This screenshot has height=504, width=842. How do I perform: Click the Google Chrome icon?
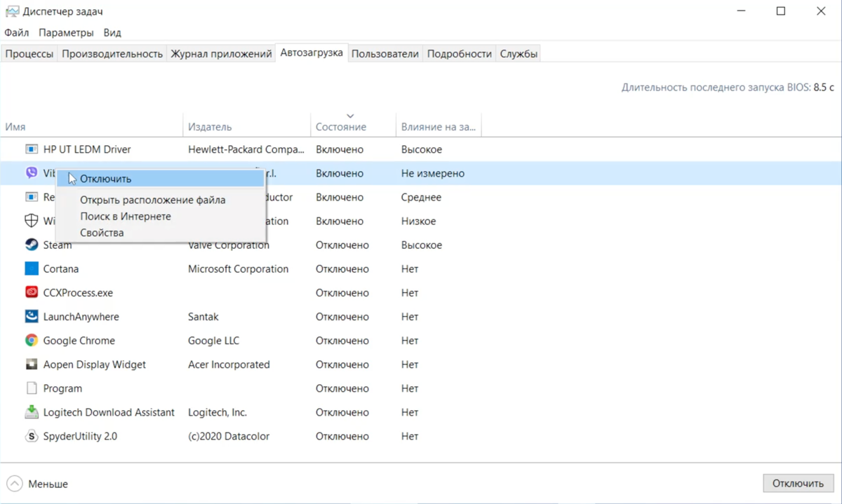32,340
